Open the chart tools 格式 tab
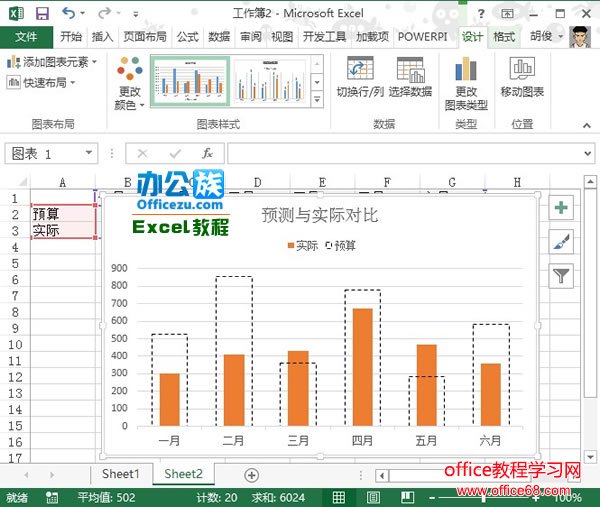The width and height of the screenshot is (600, 507). 504,37
